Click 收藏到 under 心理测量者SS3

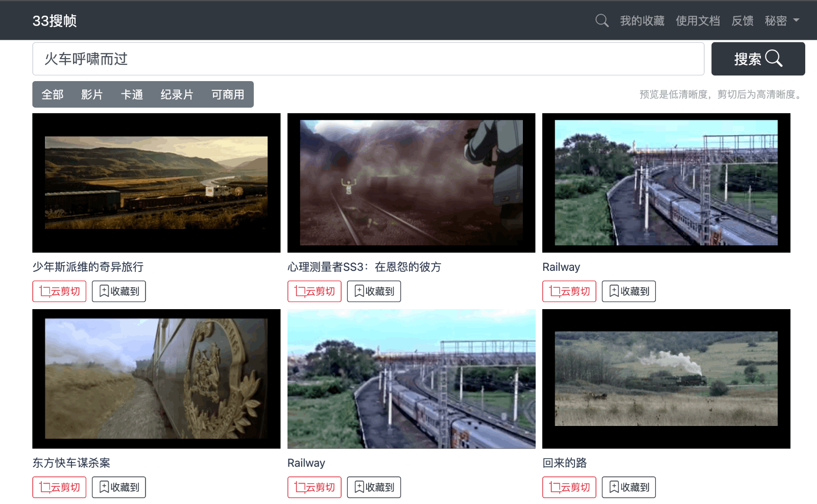point(374,291)
